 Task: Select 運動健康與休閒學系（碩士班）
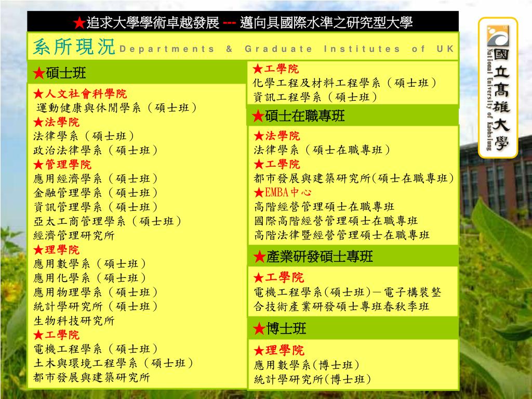pyautogui.click(x=116, y=108)
